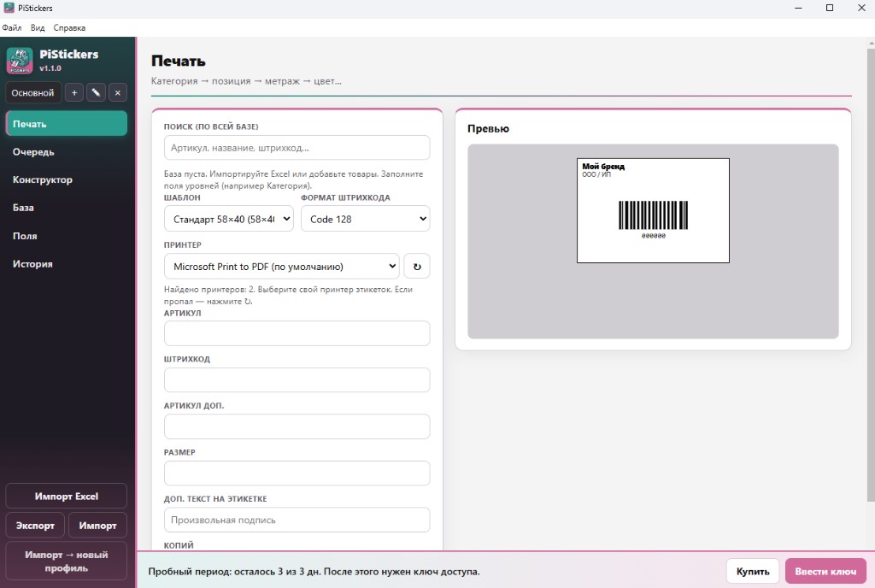
Task: Click the breadcrumb 'Категория → позиция → метраж → цвет...'
Action: [246, 81]
